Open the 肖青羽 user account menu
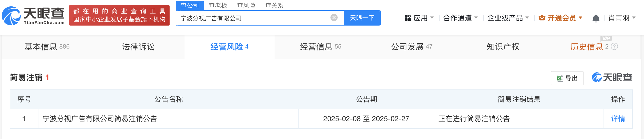The height and width of the screenshot is (139, 644). pyautogui.click(x=622, y=18)
